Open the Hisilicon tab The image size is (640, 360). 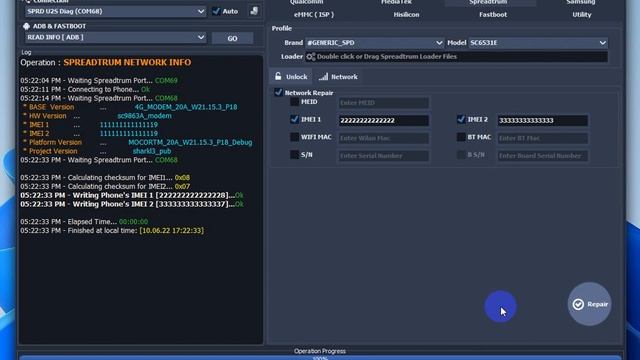pyautogui.click(x=406, y=15)
